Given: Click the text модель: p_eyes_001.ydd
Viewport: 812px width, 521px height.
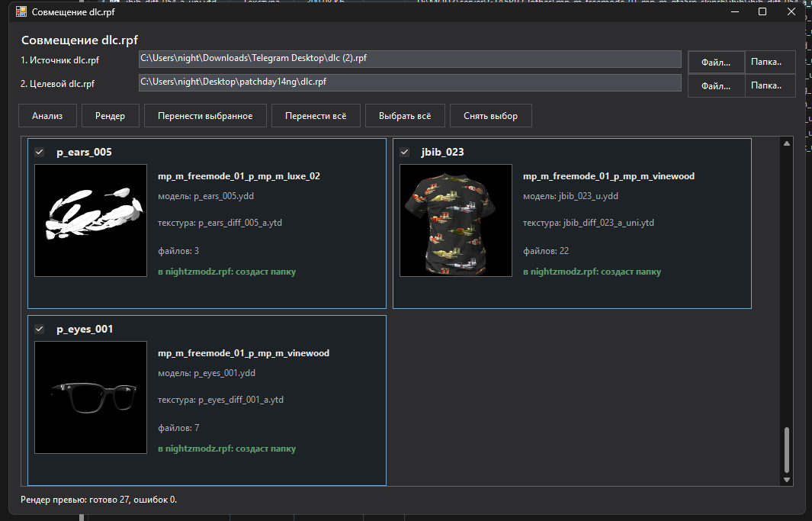Looking at the screenshot, I should pyautogui.click(x=207, y=373).
